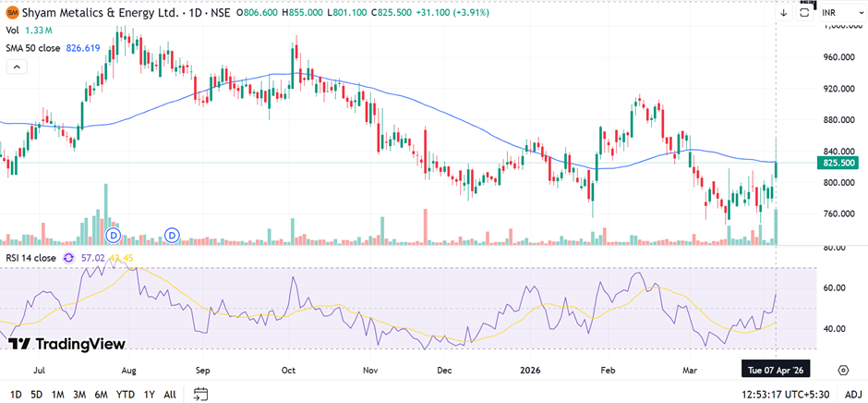This screenshot has height=403, width=868.
Task: Click the fullscreen frame icon beside INR
Action: pos(804,13)
